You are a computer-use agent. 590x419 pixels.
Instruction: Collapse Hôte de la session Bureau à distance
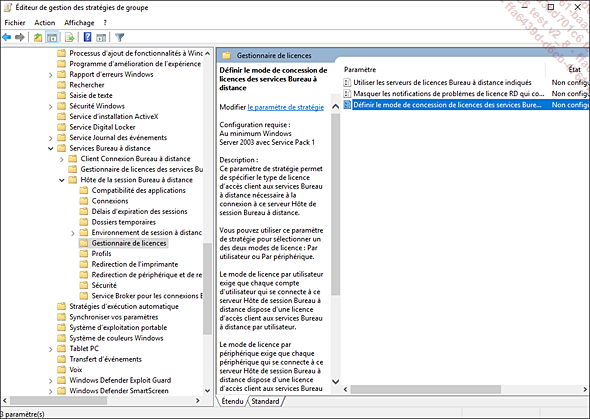pos(62,180)
